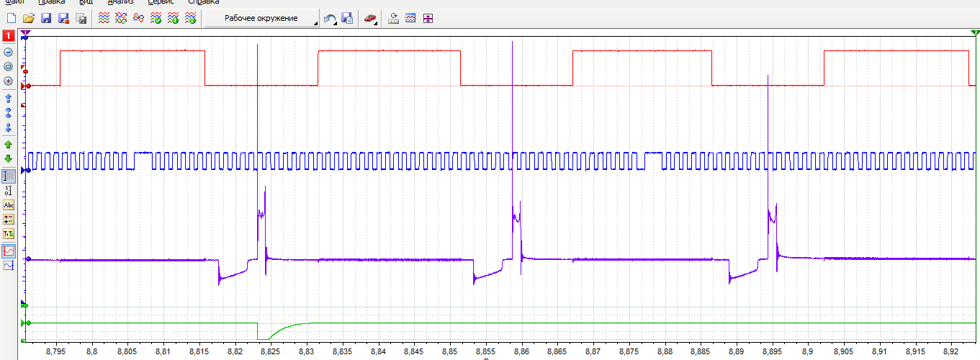This screenshot has height=360, width=980.
Task: Click the undo arrow icon
Action: [329, 19]
